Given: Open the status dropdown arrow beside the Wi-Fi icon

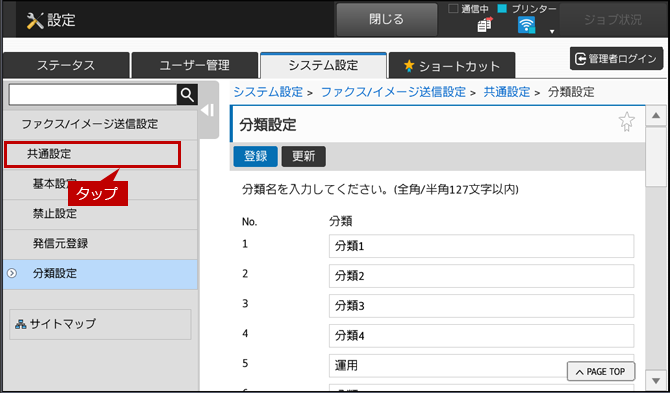Looking at the screenshot, I should [552, 31].
